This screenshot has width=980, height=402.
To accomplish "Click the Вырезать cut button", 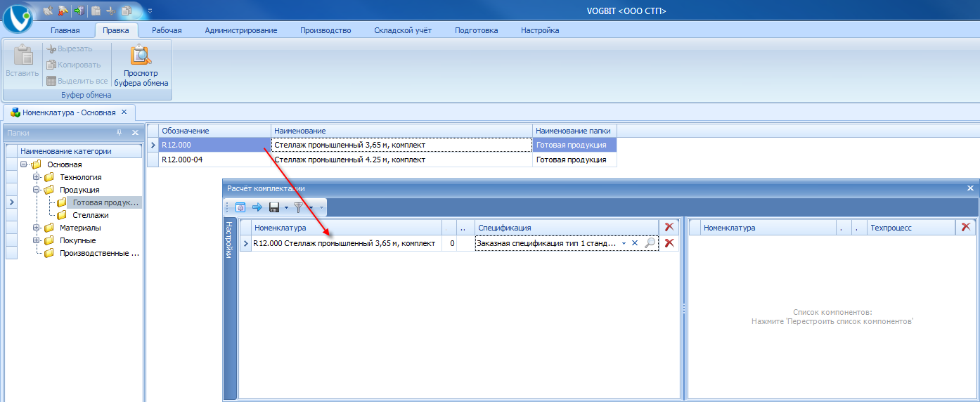I will coord(70,48).
